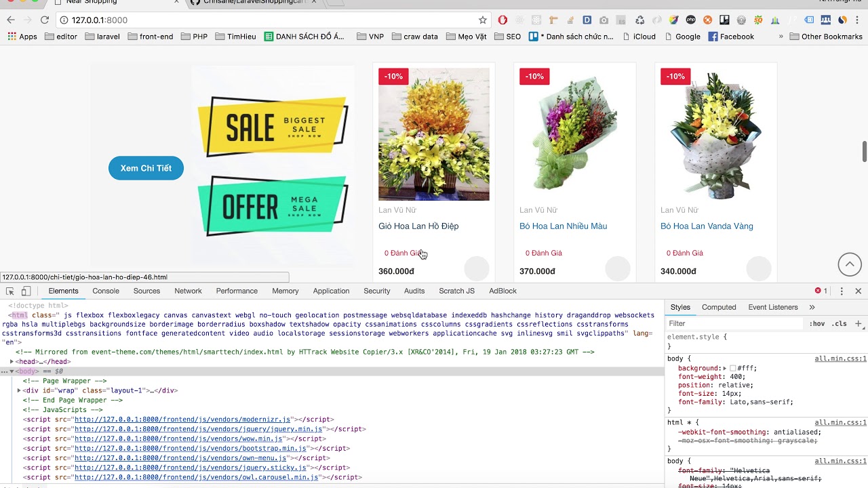Switch to the Console tab
868x488 pixels.
(x=106, y=291)
